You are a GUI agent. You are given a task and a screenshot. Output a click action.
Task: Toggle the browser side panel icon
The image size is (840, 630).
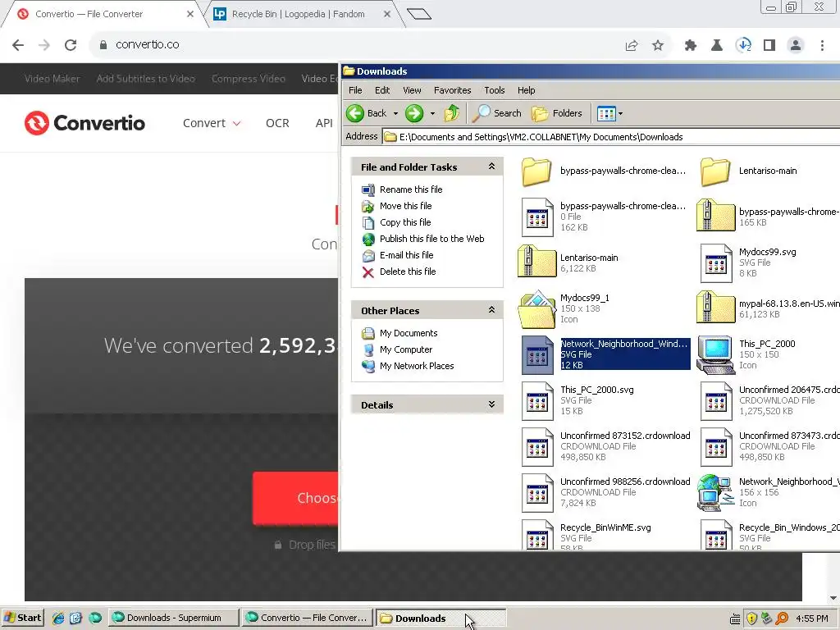click(x=769, y=45)
